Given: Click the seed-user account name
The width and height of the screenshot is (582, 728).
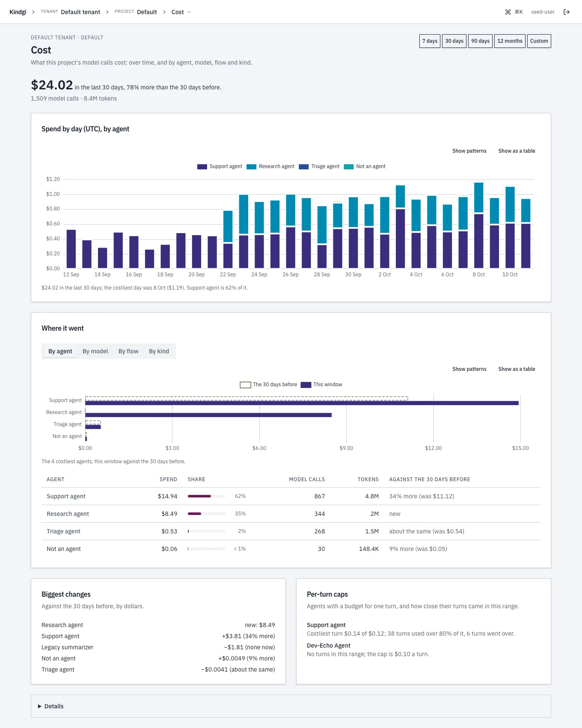Looking at the screenshot, I should (x=543, y=12).
